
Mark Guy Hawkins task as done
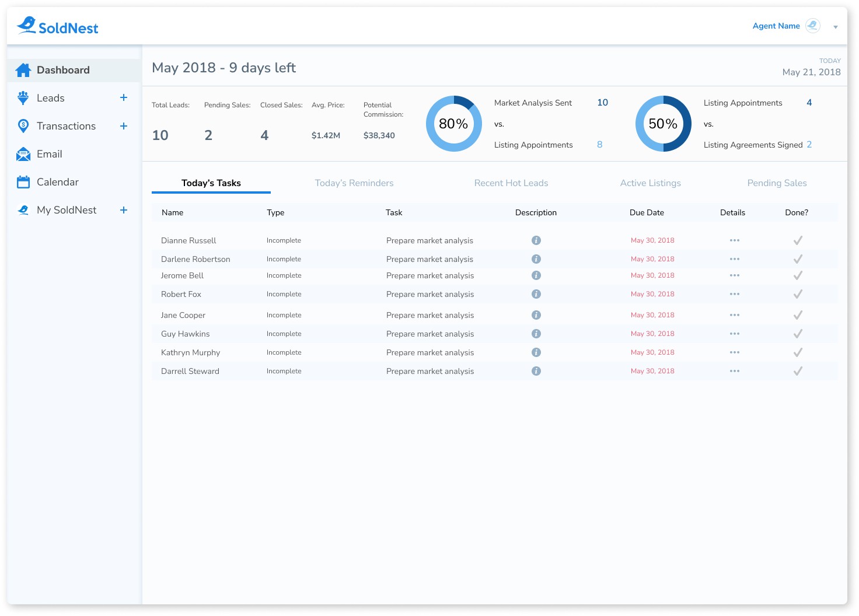click(798, 334)
